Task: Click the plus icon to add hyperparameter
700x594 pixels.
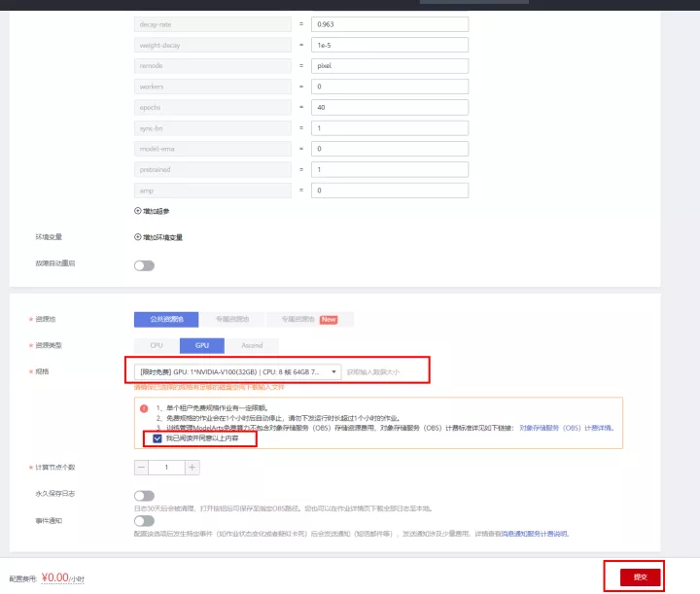Action: 137,211
